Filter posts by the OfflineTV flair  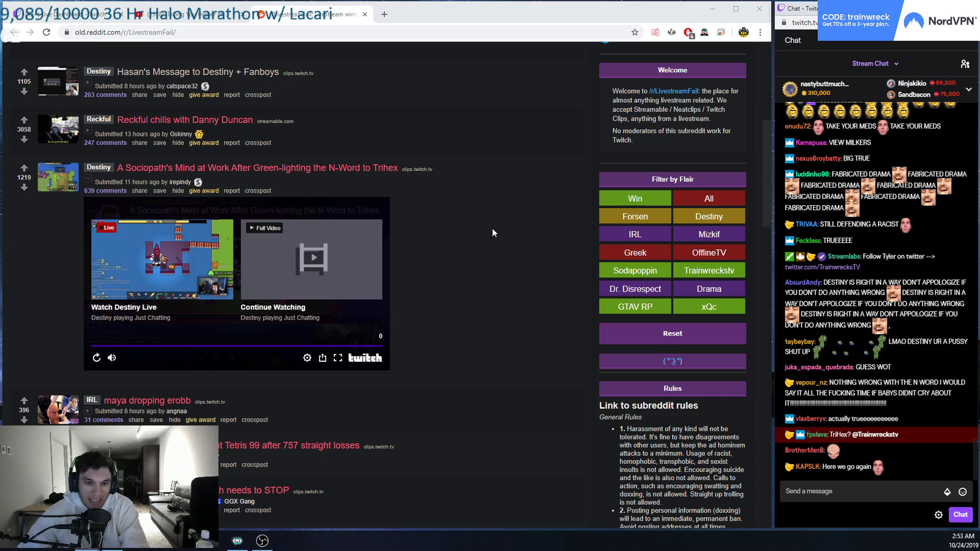(x=709, y=252)
